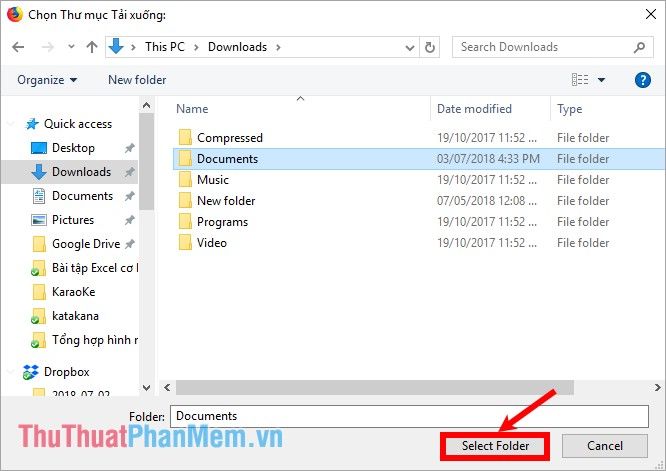Open Downloads in the navigation pane

click(81, 172)
